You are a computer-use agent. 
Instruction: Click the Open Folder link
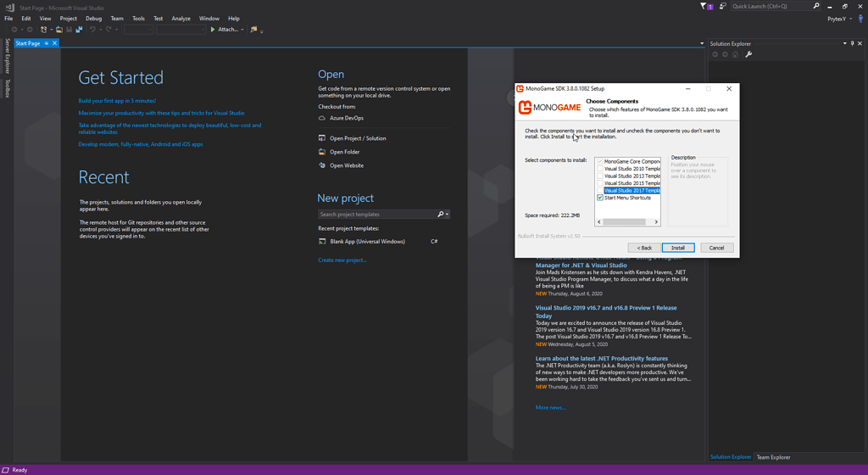[345, 152]
